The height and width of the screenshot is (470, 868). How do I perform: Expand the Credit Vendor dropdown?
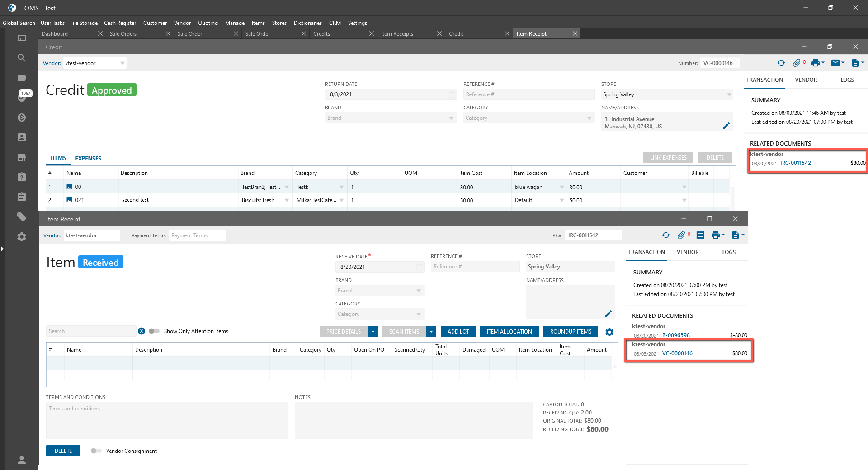[123, 63]
